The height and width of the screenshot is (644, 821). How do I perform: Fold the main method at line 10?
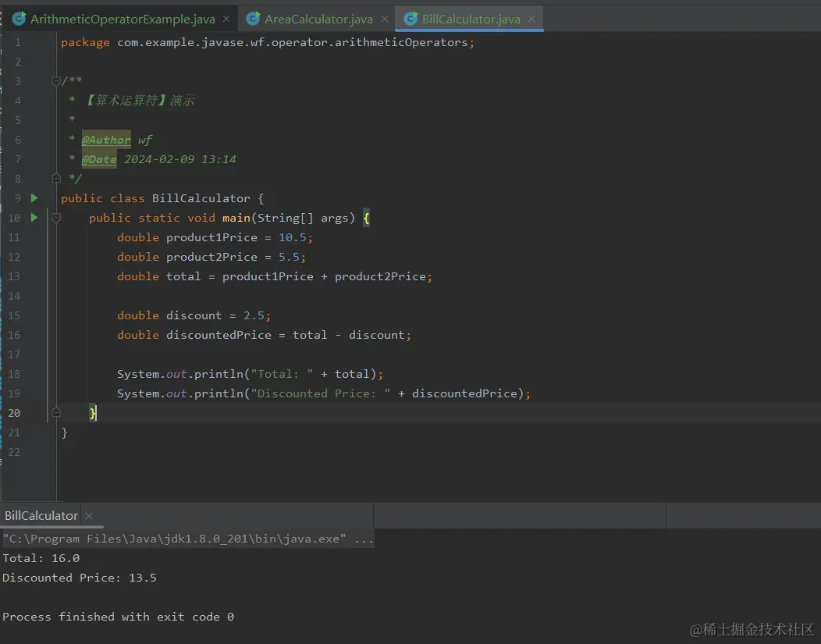56,218
